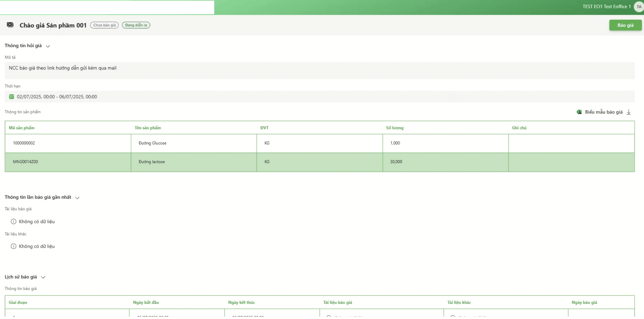Click the green Báo giá button
644x319 pixels.
[625, 25]
